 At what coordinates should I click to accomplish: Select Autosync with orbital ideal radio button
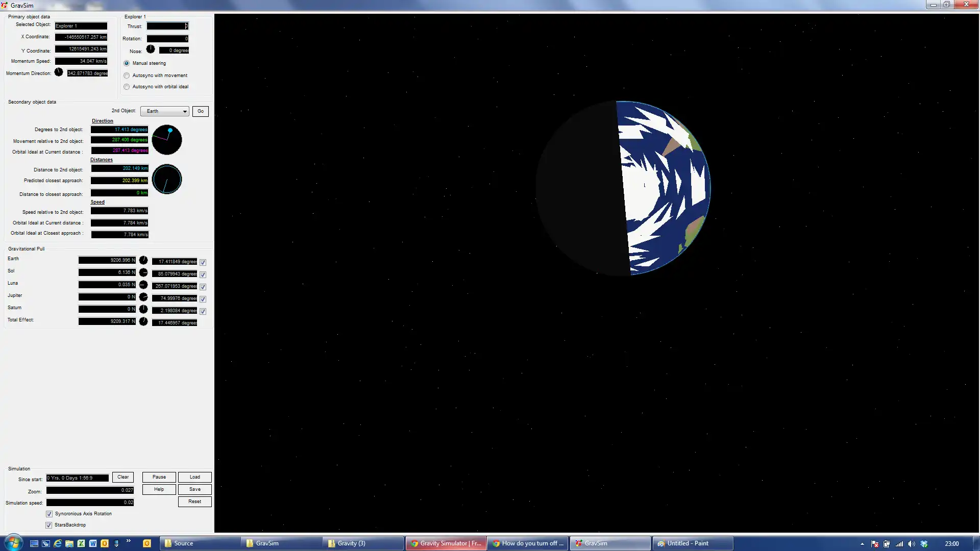[x=127, y=87]
